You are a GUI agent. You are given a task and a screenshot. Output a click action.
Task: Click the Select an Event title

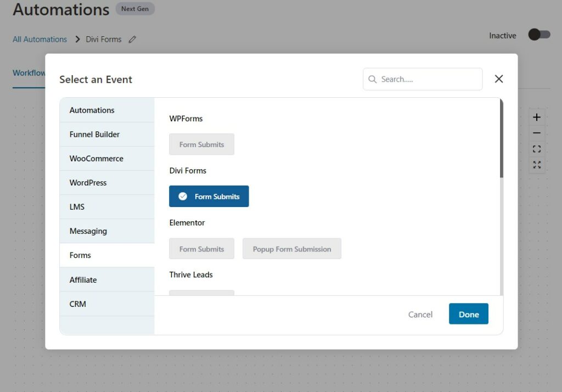coord(95,79)
